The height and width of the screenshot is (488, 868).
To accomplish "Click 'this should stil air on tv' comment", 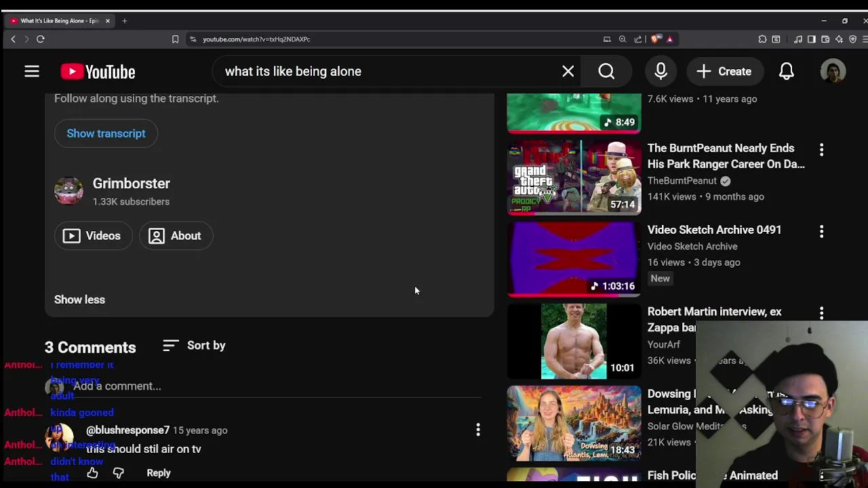I will coord(144,449).
